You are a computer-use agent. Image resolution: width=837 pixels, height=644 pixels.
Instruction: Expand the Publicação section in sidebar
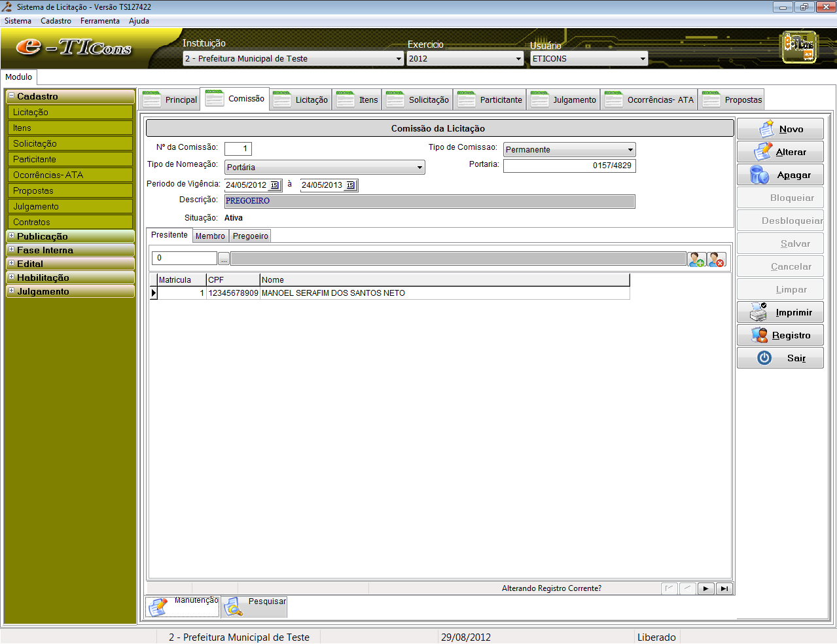point(11,236)
